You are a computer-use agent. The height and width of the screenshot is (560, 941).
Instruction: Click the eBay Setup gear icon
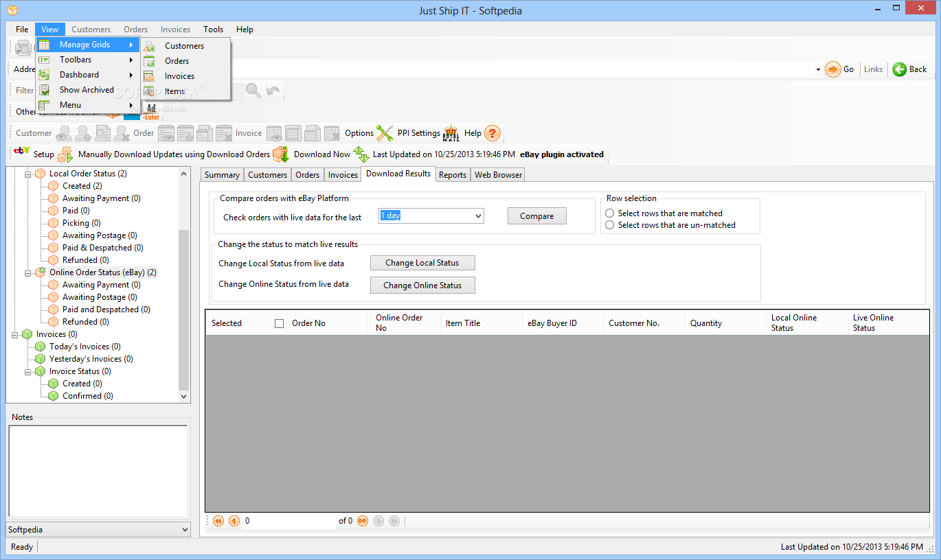[65, 154]
